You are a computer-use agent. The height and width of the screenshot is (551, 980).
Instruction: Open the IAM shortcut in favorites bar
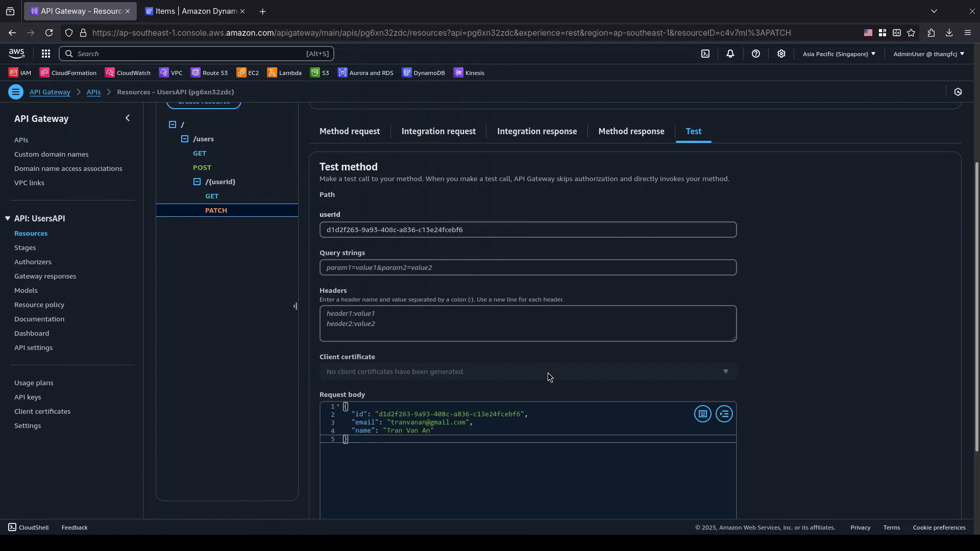[20, 73]
